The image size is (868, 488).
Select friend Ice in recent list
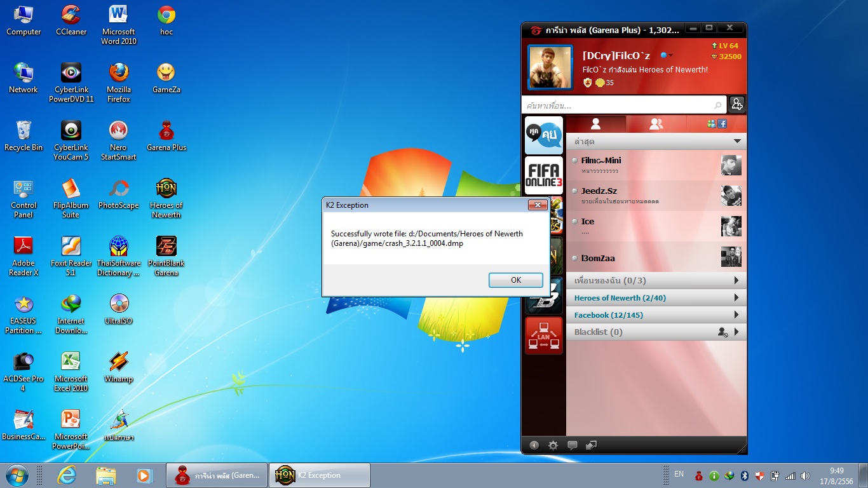[656, 226]
